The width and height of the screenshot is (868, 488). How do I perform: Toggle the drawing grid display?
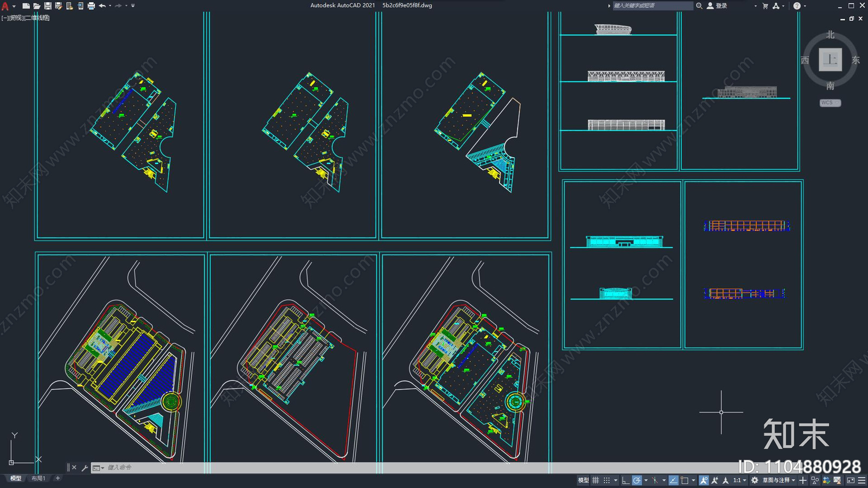[596, 480]
